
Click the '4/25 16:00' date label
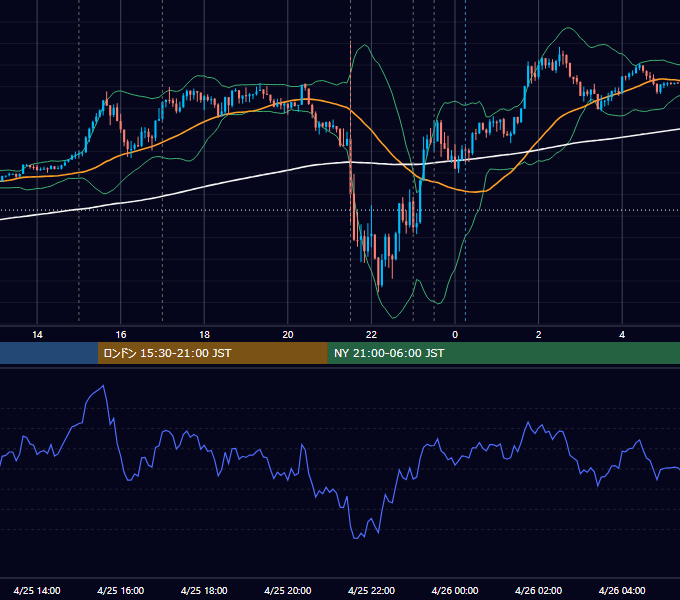point(121,590)
